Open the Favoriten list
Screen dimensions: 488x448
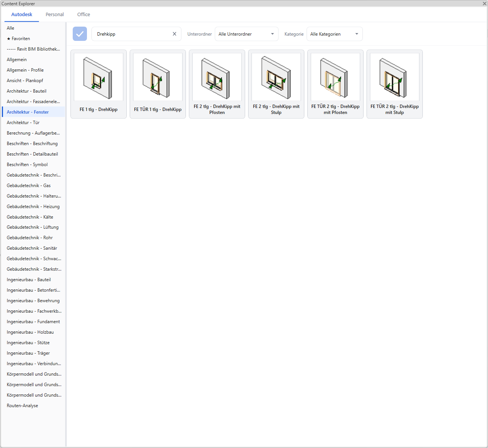point(33,39)
